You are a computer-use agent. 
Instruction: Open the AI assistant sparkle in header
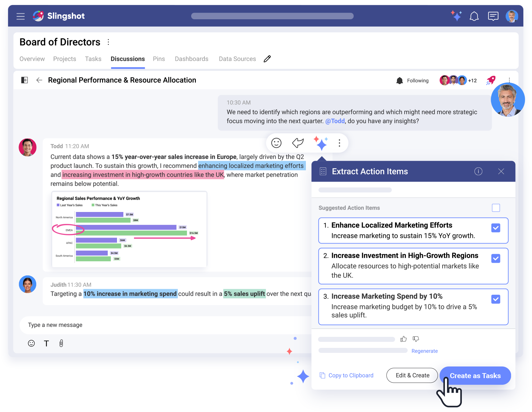[x=456, y=16]
